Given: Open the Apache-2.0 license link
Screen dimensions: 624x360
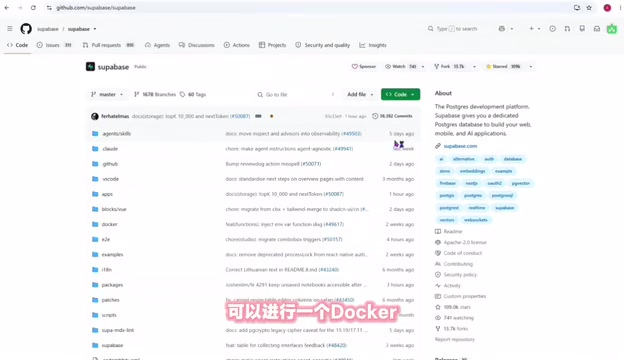Looking at the screenshot, I should coord(465,242).
